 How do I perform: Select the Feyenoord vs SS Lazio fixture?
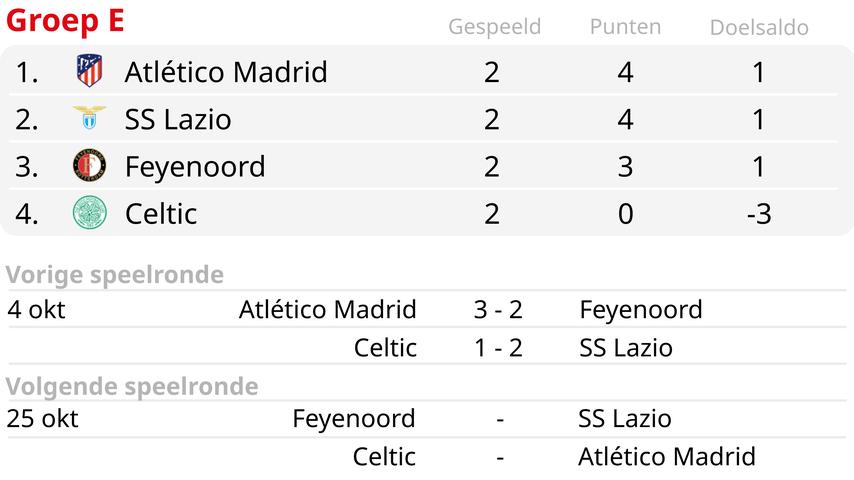427,418
